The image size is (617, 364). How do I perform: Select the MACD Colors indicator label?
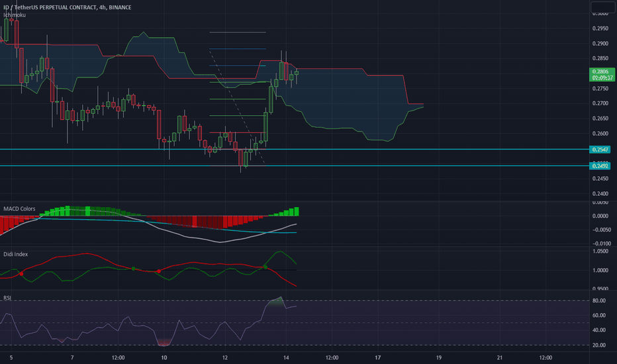(x=19, y=208)
